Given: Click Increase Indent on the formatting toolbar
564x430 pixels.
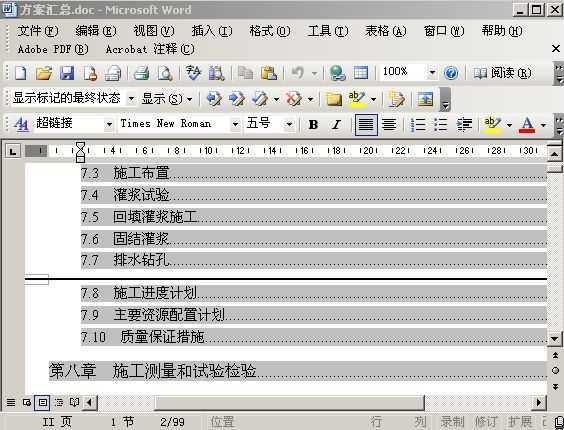Looking at the screenshot, I should [464, 125].
